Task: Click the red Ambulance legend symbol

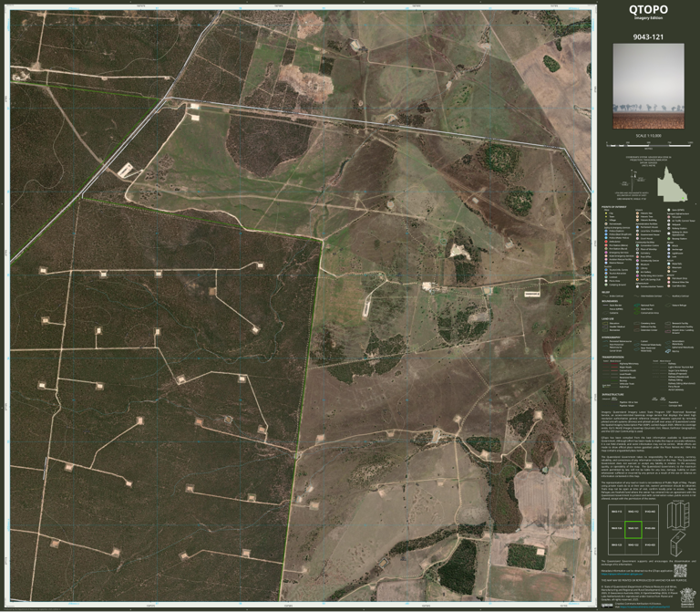Action: [x=606, y=242]
